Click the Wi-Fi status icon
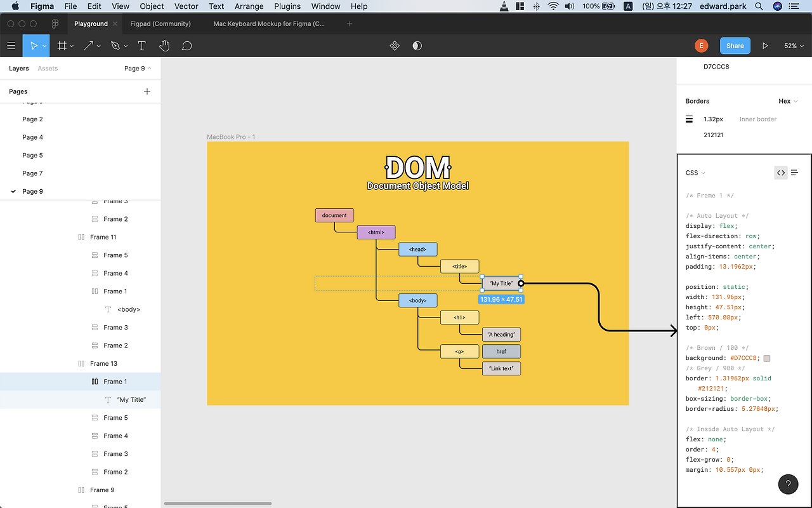 (553, 6)
